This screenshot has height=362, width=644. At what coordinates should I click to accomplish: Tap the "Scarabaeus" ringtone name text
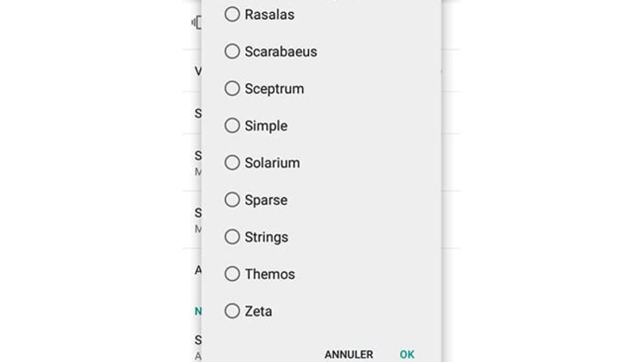281,51
